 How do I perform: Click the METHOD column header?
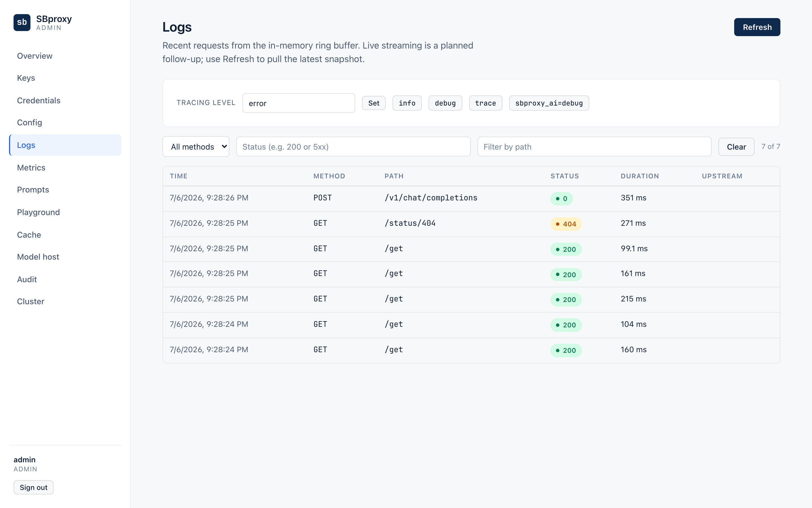point(329,176)
